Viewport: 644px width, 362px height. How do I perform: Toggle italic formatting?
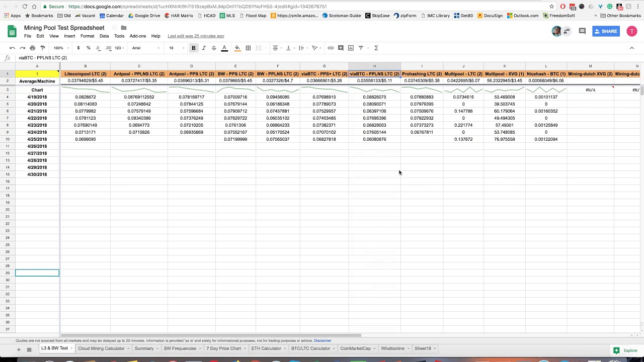click(204, 48)
